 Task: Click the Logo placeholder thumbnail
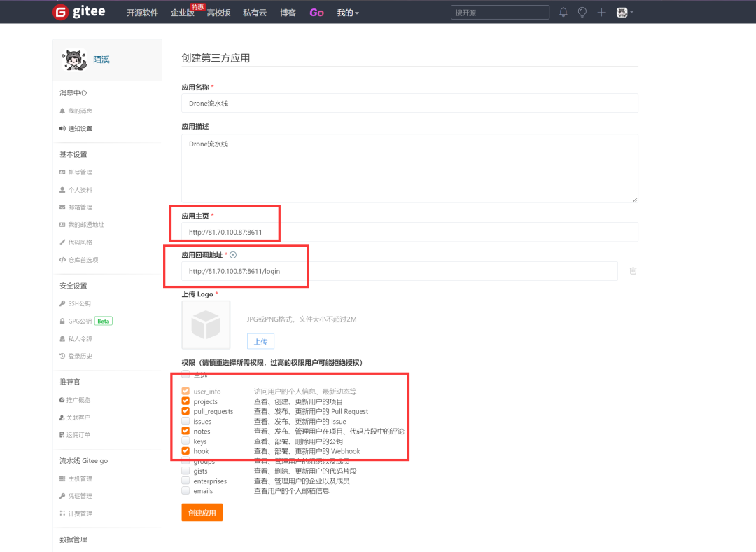pyautogui.click(x=206, y=325)
